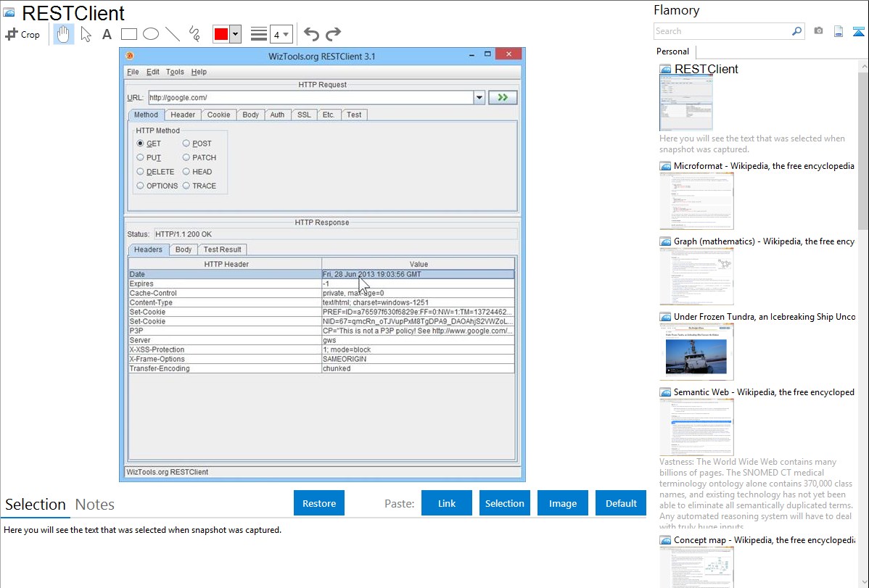
Task: Click the paste Selection button
Action: (x=505, y=503)
